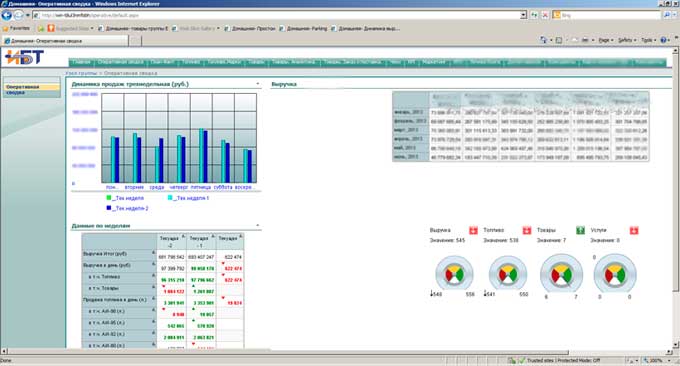Open new blank browser tab
Image resolution: width=680 pixels, height=366 pixels.
coord(135,41)
